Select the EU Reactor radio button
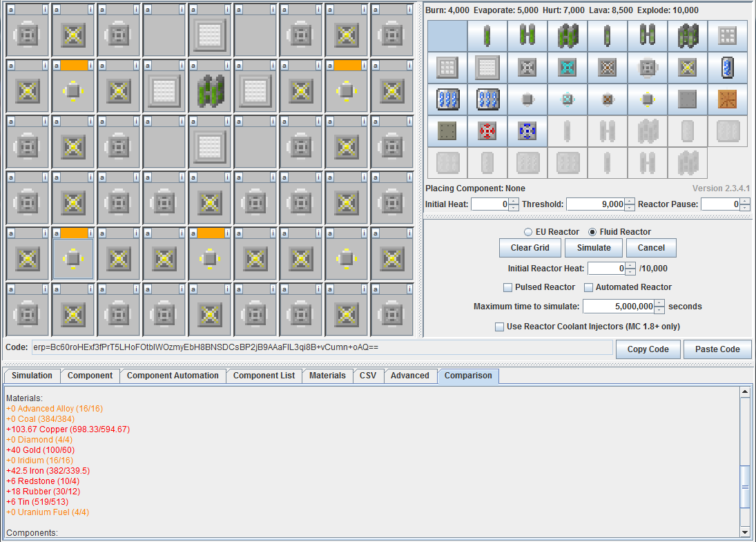756x542 pixels. 529,232
